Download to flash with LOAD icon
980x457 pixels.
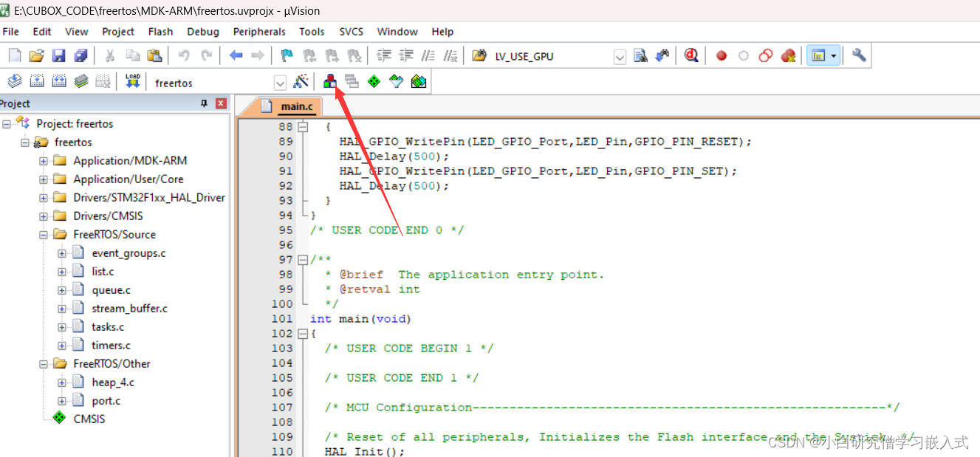[132, 81]
